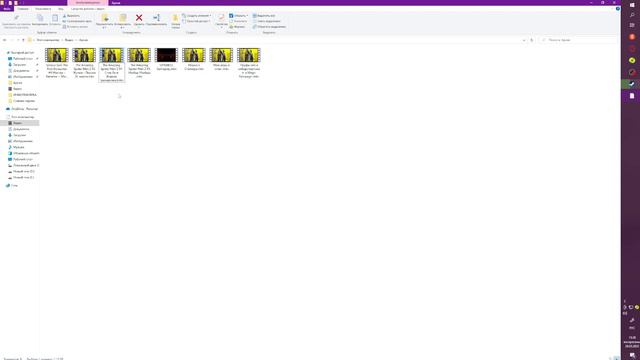640x360 pixels.
Task: Click the taskbar clock and date
Action: click(631, 342)
